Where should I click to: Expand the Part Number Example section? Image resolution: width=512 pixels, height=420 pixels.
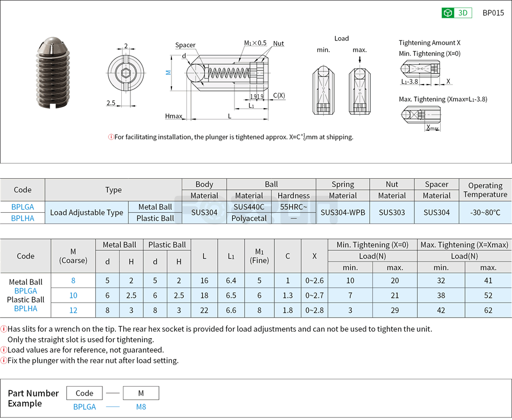pyautogui.click(x=33, y=398)
